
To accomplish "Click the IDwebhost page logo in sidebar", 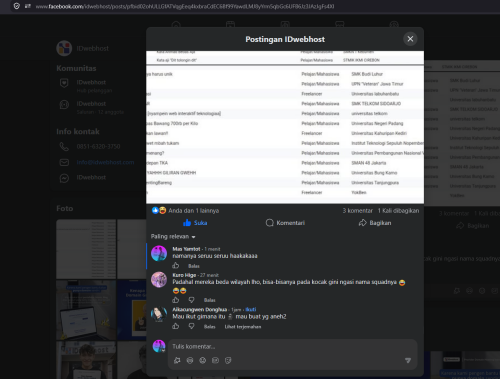I will (64, 48).
